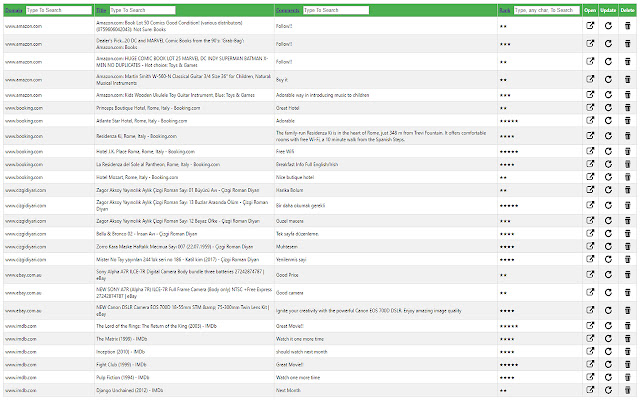The image size is (640, 400).
Task: Select the www.ebay.com.au domain of NEW Canon DSLR
Action: tap(23, 311)
